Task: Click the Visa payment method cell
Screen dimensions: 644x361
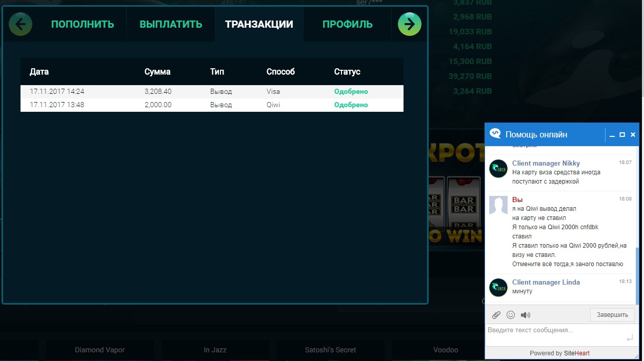Action: [273, 92]
